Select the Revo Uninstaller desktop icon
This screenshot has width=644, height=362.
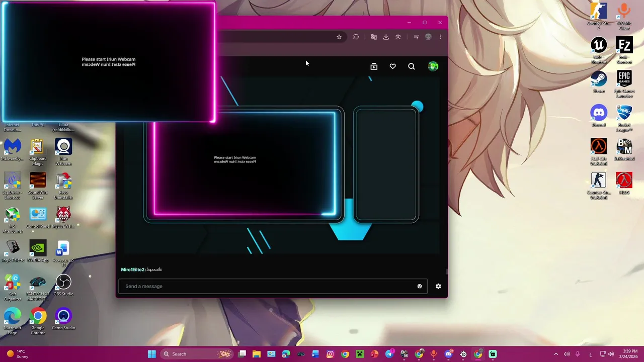[63, 186]
